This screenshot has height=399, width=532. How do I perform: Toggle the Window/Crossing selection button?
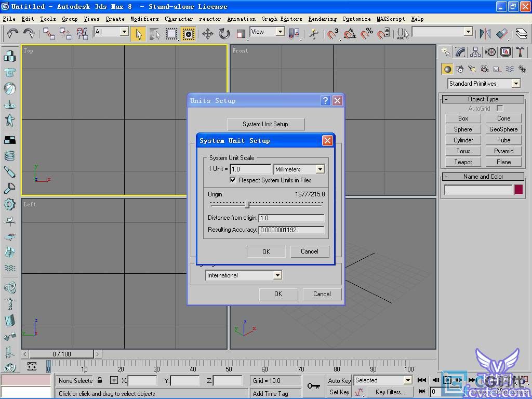tap(188, 34)
